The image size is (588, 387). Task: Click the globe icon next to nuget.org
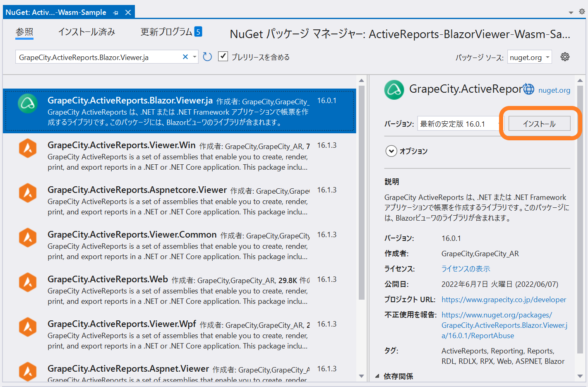(529, 89)
